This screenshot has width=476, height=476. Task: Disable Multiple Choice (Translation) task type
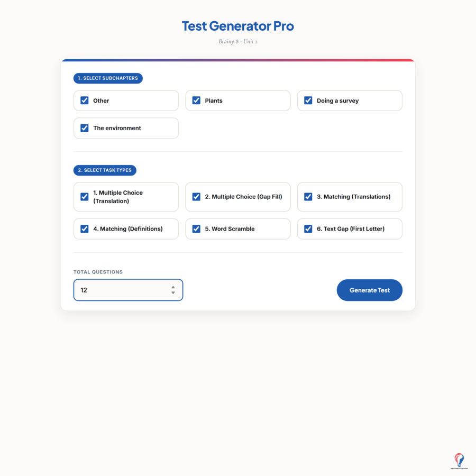tap(85, 197)
